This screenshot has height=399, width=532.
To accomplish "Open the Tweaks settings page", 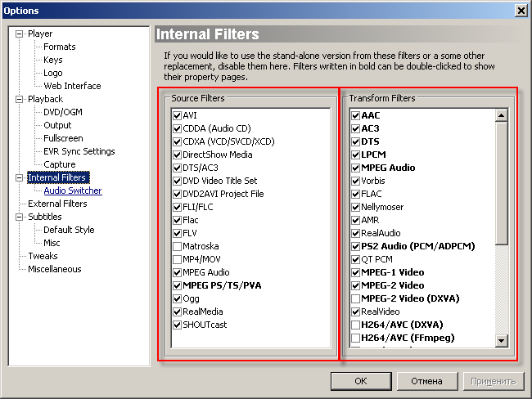I will (43, 256).
